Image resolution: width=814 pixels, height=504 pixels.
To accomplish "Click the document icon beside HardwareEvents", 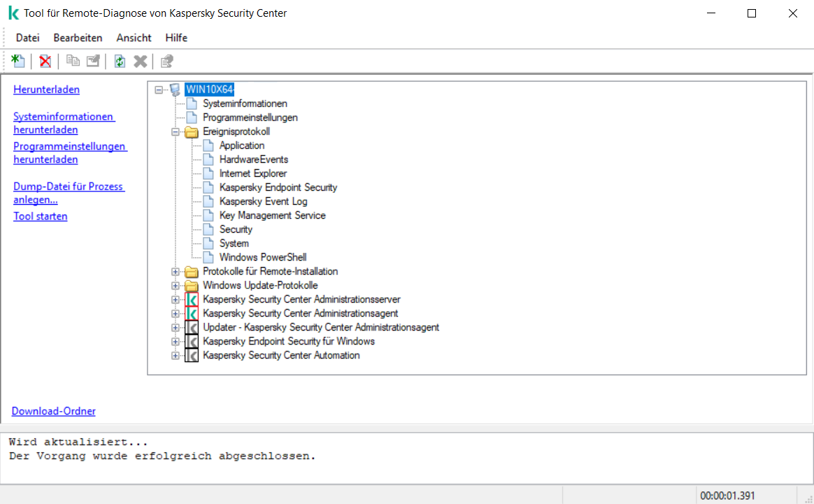I will pos(208,159).
